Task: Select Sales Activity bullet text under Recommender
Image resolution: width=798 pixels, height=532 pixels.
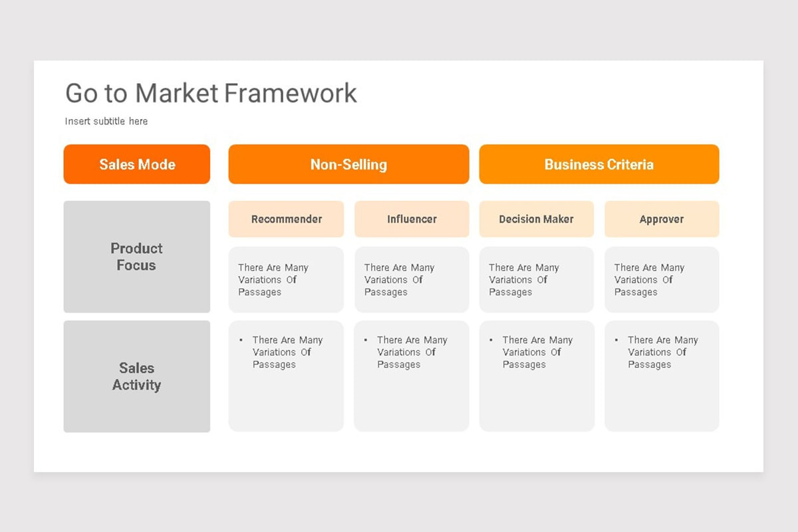Action: (287, 352)
